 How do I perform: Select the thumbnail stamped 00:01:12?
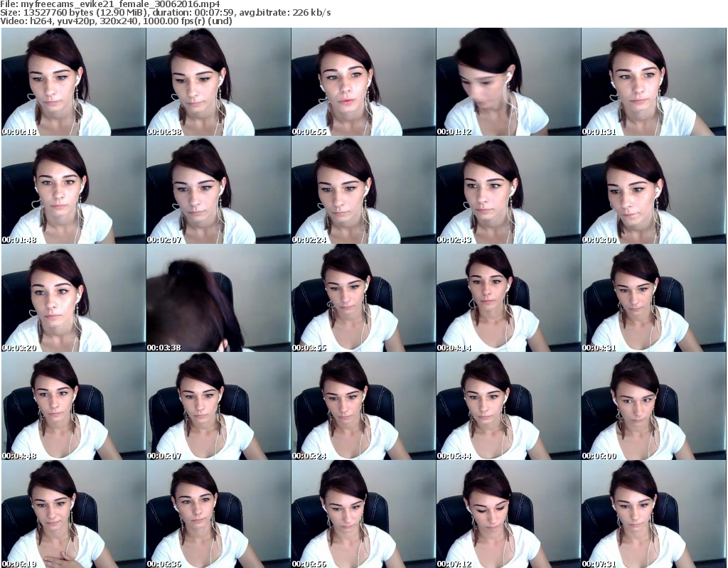[x=508, y=82]
